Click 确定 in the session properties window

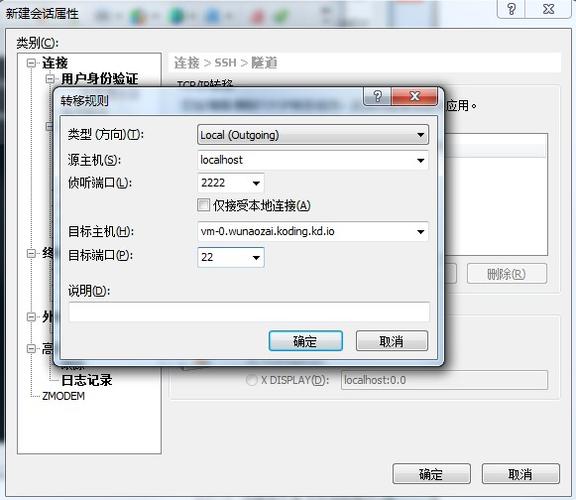[x=431, y=474]
